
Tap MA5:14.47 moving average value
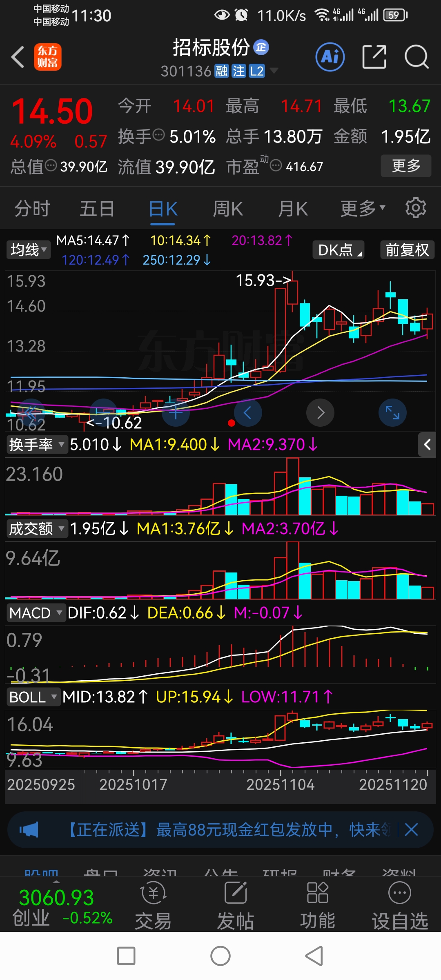pyautogui.click(x=93, y=241)
